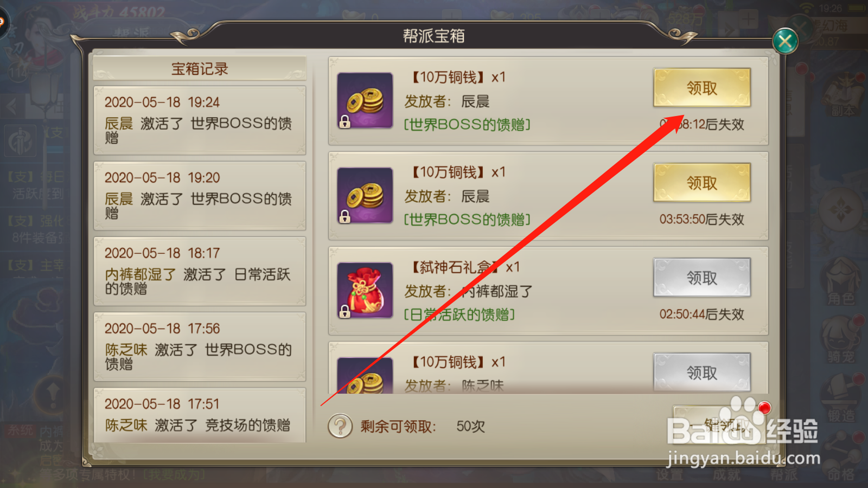Tap the red 弑神石礼盒 pouch icon
The width and height of the screenshot is (868, 488).
pyautogui.click(x=365, y=291)
